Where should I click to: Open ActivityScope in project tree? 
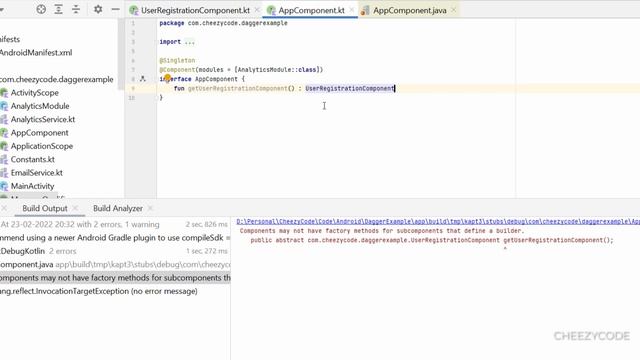[x=35, y=93]
